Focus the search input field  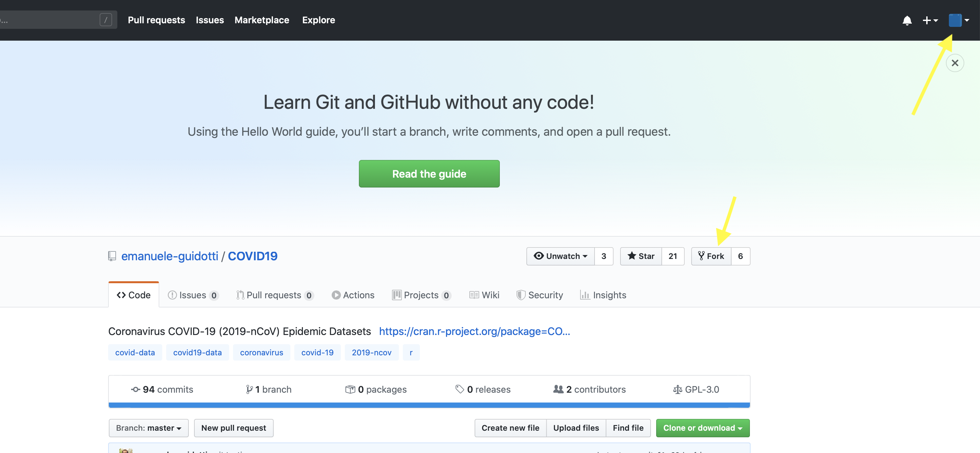click(49, 20)
